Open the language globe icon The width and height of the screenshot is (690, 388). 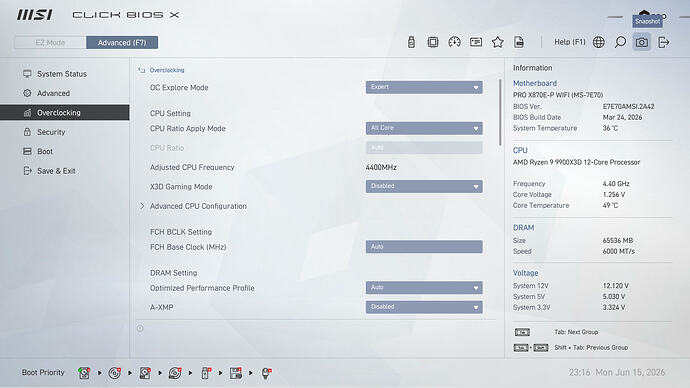tap(598, 42)
